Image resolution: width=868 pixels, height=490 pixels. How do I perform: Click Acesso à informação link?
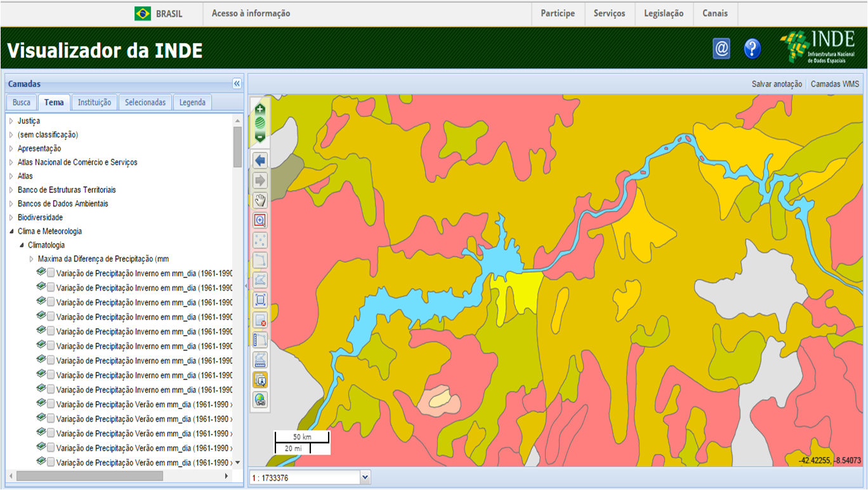[x=251, y=13]
